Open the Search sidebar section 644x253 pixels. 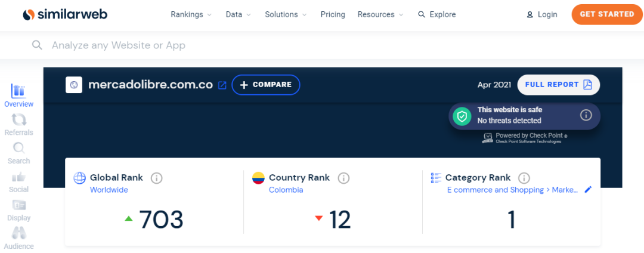(19, 153)
